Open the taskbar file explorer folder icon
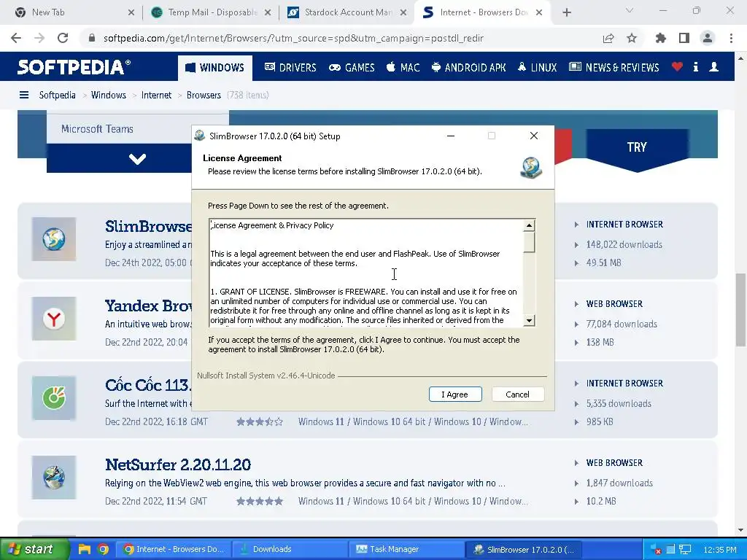Image resolution: width=747 pixels, height=560 pixels. [x=85, y=549]
